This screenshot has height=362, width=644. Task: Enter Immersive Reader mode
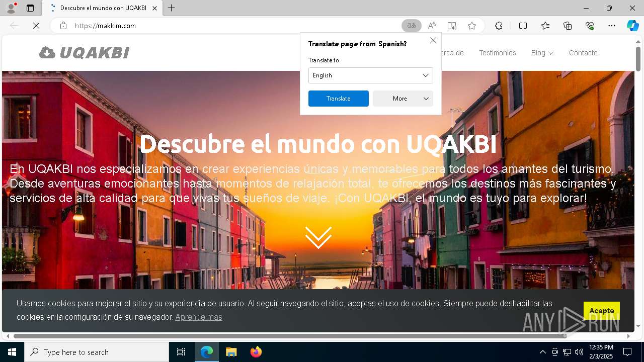(452, 26)
